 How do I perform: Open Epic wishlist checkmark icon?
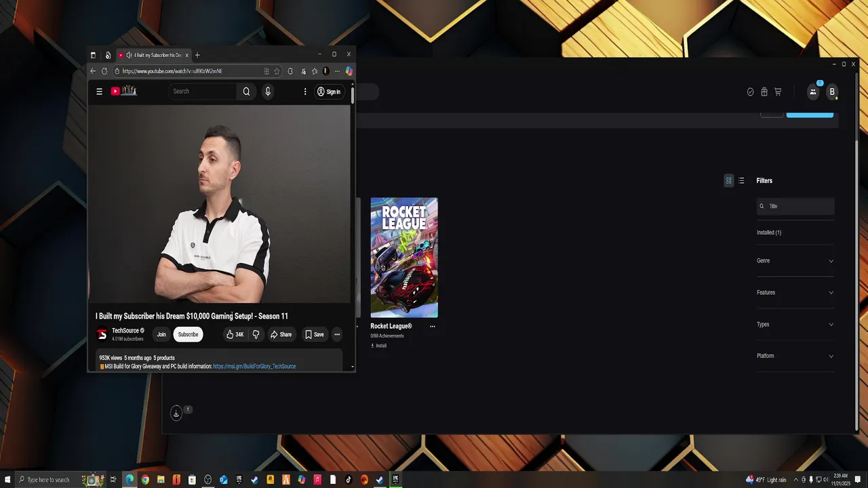[750, 92]
